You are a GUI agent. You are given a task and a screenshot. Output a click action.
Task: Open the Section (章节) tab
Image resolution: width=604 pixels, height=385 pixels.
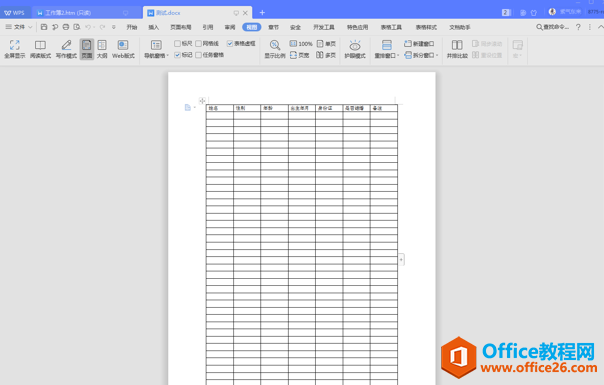tap(273, 27)
